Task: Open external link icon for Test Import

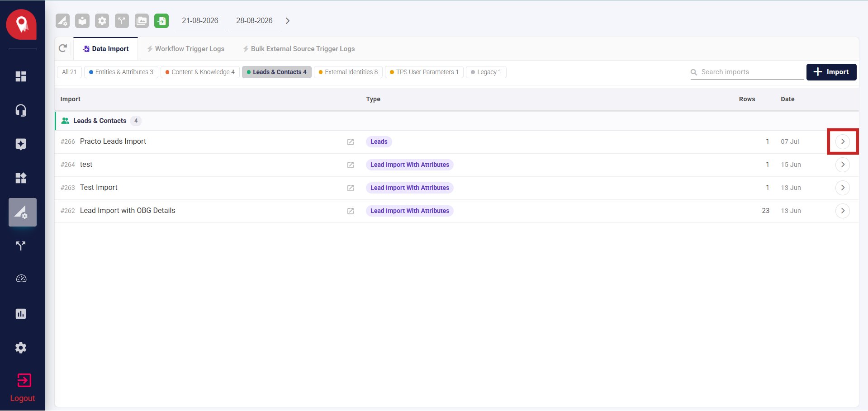Action: (x=351, y=188)
